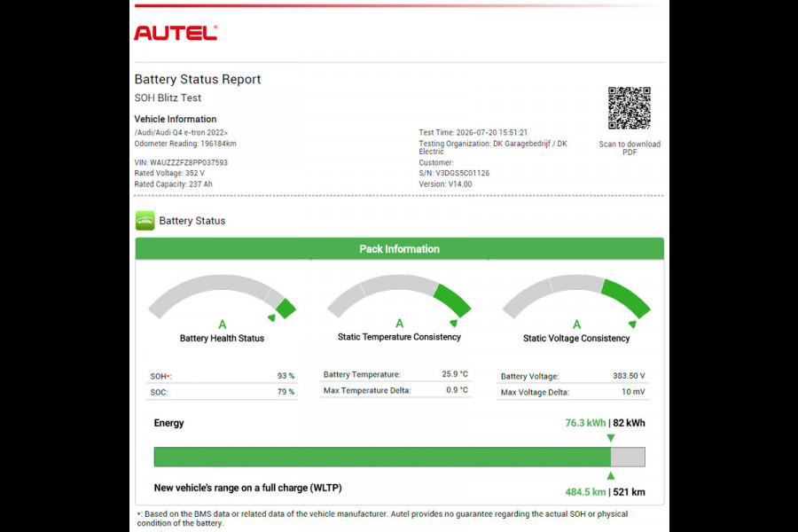Screen dimensions: 798x532
Task: Click the 82 kWh rated energy value
Action: [629, 423]
